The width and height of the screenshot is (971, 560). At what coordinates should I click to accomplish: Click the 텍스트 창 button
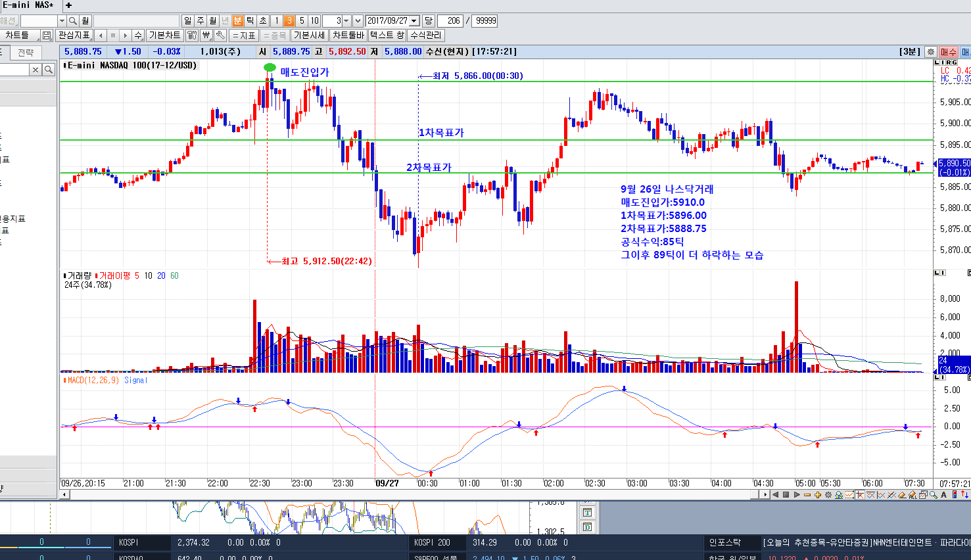pyautogui.click(x=387, y=35)
